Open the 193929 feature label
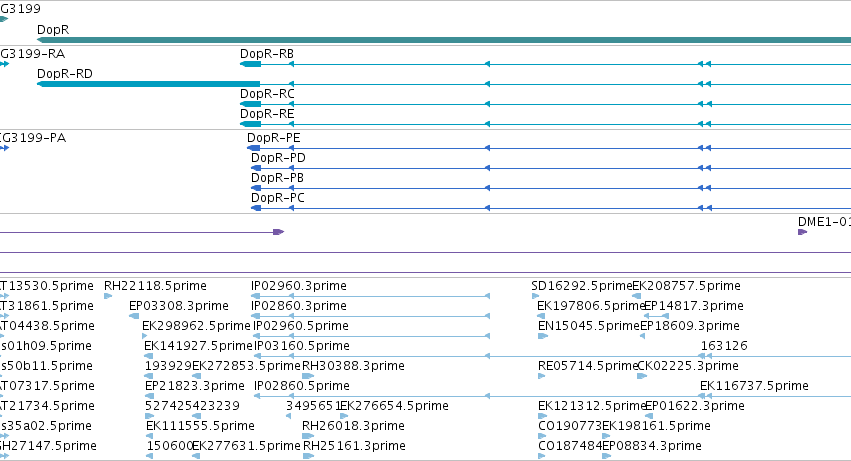 click(168, 367)
